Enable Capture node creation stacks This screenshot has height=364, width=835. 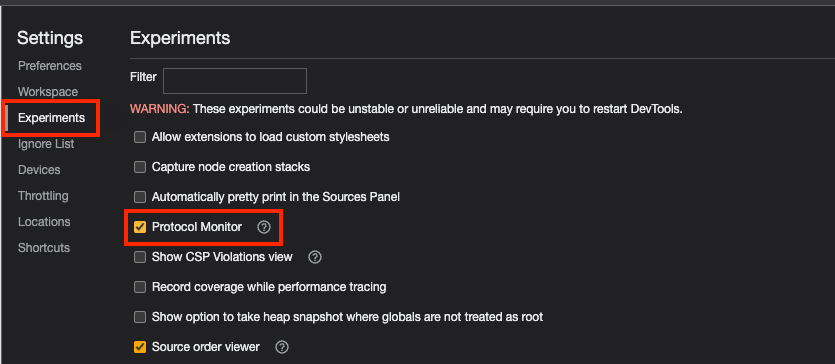[140, 167]
